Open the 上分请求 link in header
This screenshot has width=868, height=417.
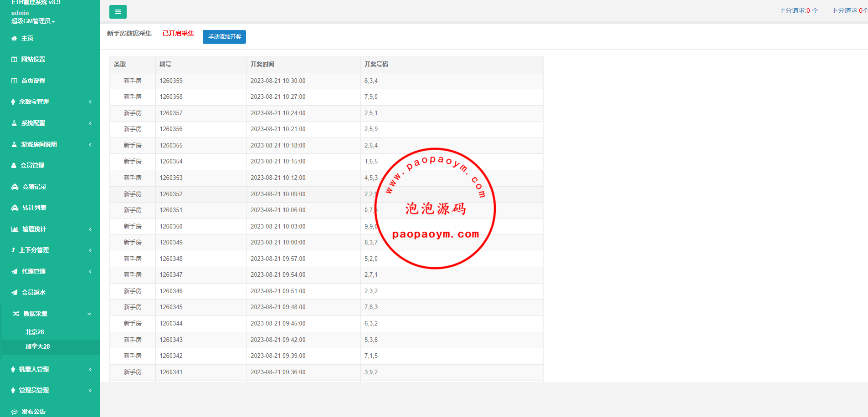798,10
